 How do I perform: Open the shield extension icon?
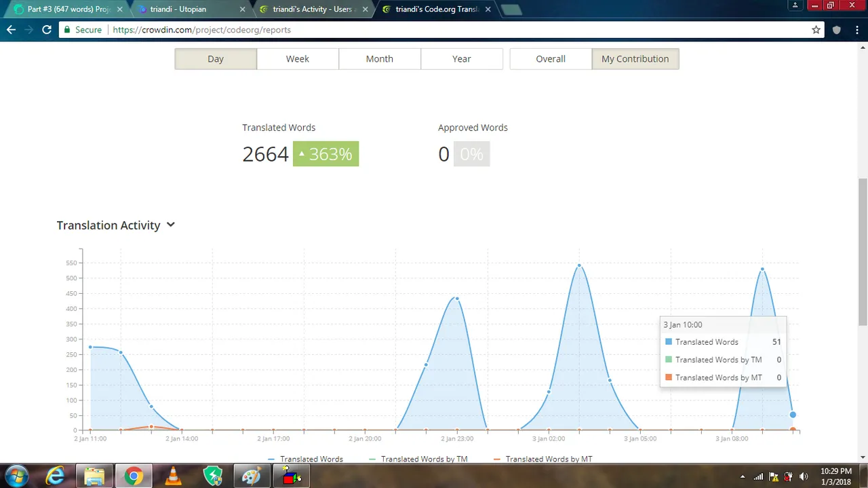837,30
